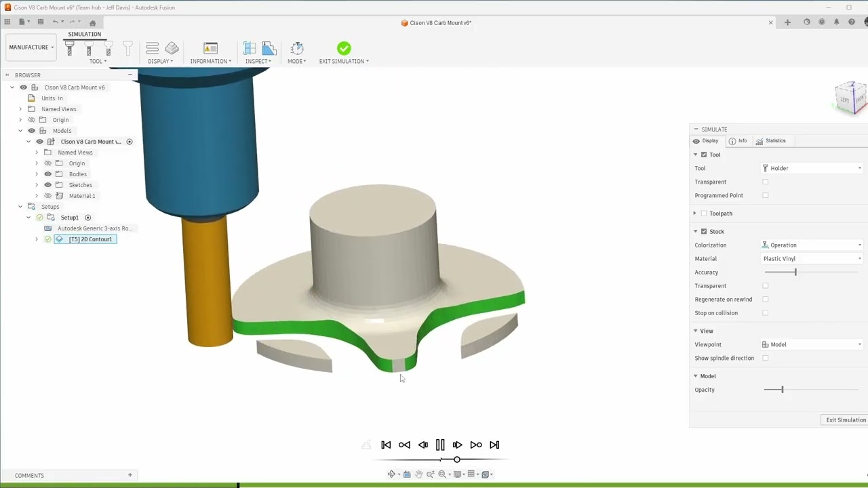This screenshot has width=868, height=488.
Task: Collapse the Model section
Action: (695, 376)
